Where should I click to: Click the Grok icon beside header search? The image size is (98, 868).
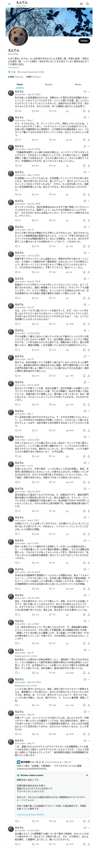coord(81,4)
